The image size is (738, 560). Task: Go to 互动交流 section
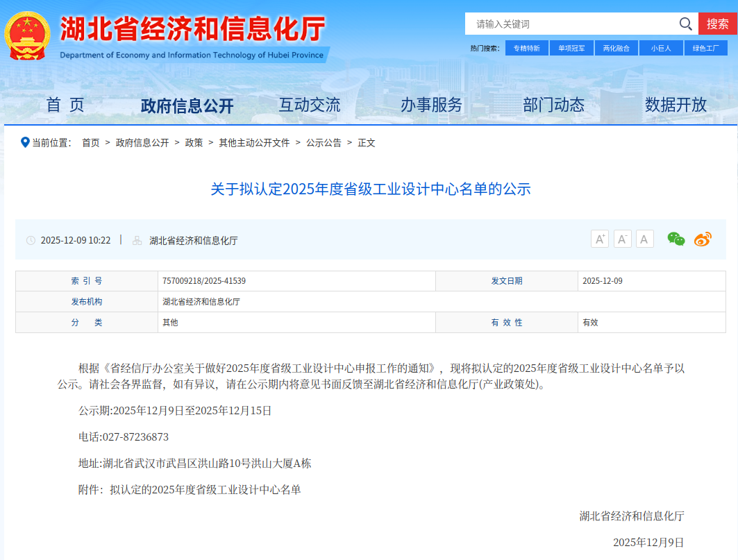coord(310,105)
